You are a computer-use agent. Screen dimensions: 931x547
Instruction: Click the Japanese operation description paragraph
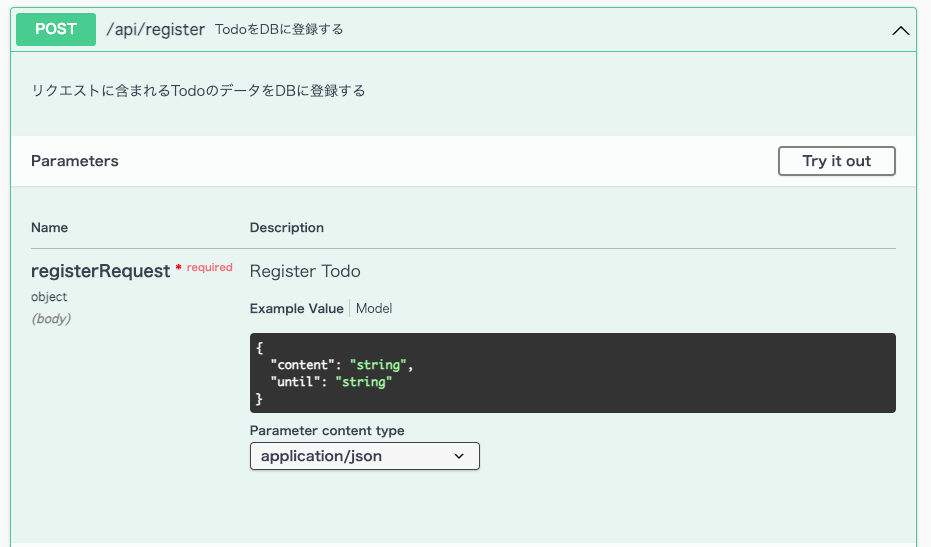pos(198,91)
